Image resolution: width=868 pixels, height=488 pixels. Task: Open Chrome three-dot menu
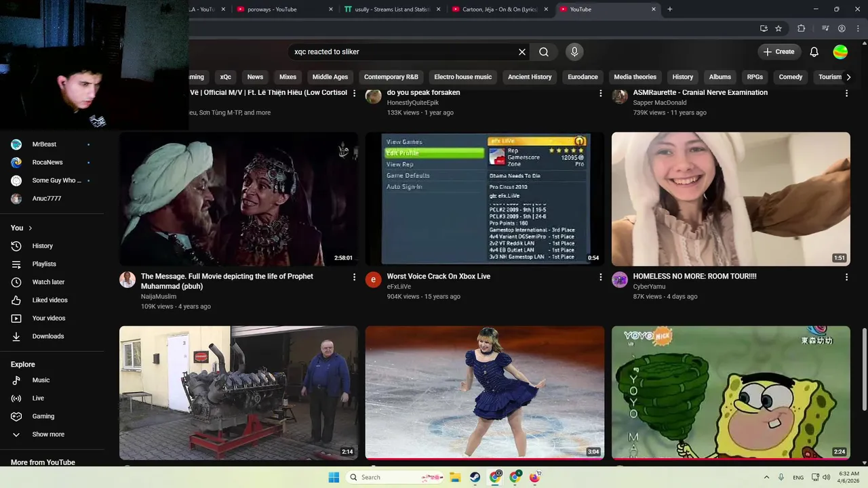[856, 28]
